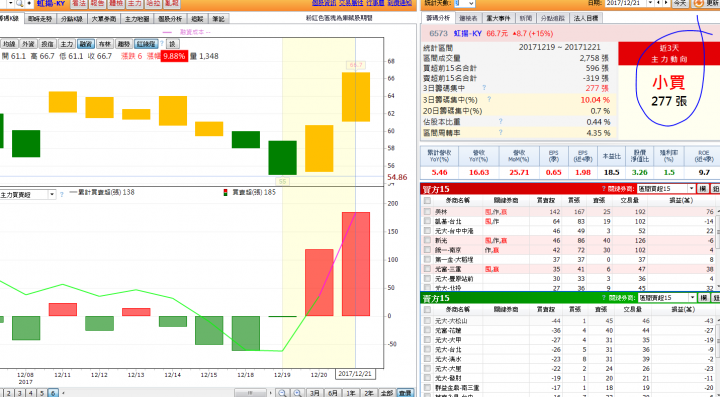
Task: Go to the next date using right arrow
Action: coord(666,3)
